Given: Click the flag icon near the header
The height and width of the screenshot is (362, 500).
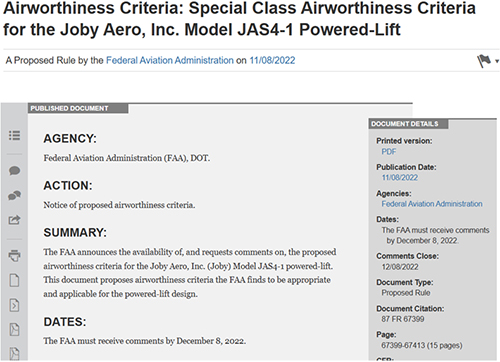Looking at the screenshot, I should 484,61.
